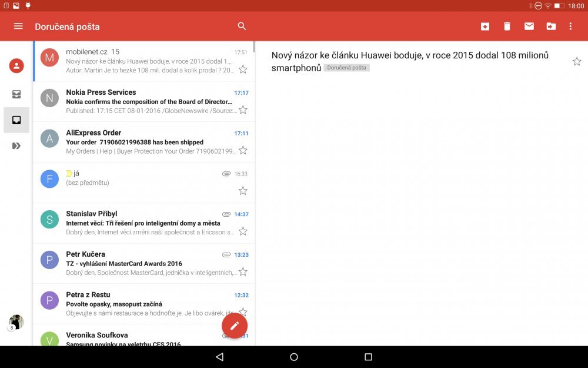Tap the profile photo at sidebar bottom

click(16, 322)
